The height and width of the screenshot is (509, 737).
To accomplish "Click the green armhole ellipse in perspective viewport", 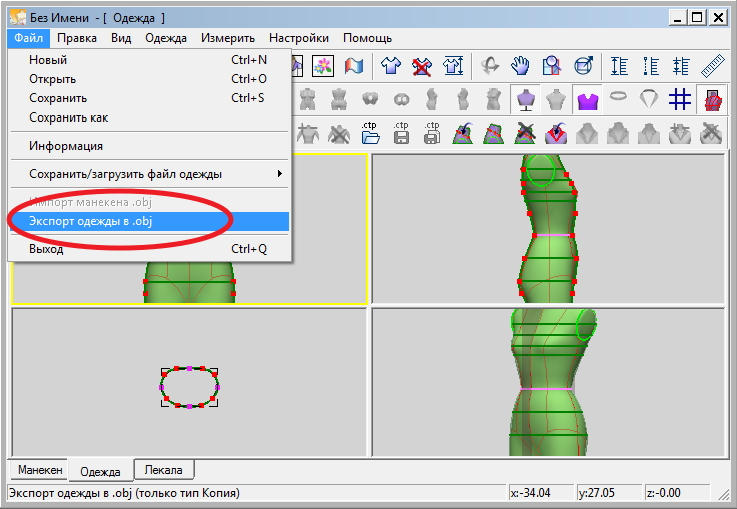I will point(586,324).
